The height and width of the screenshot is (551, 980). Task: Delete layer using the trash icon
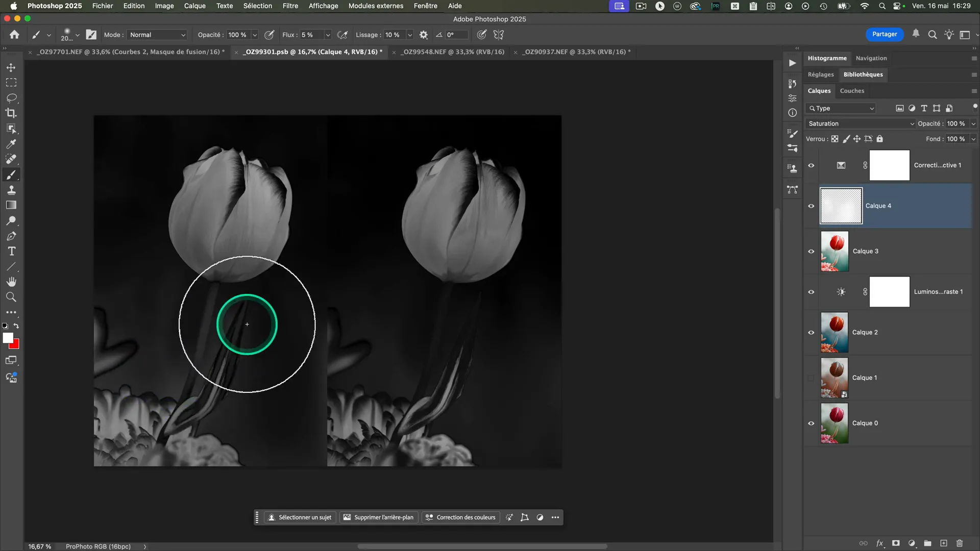pos(960,543)
